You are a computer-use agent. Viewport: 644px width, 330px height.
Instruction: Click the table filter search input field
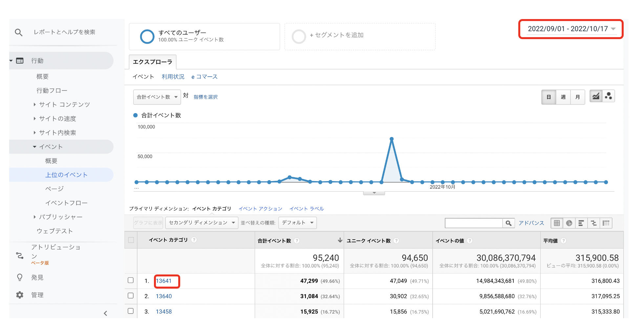pyautogui.click(x=473, y=223)
